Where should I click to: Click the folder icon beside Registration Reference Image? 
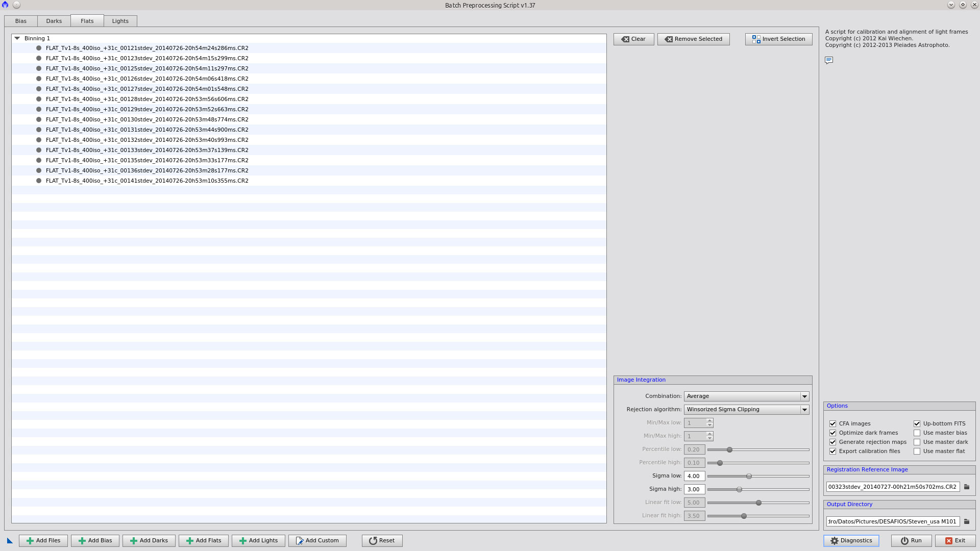coord(967,487)
